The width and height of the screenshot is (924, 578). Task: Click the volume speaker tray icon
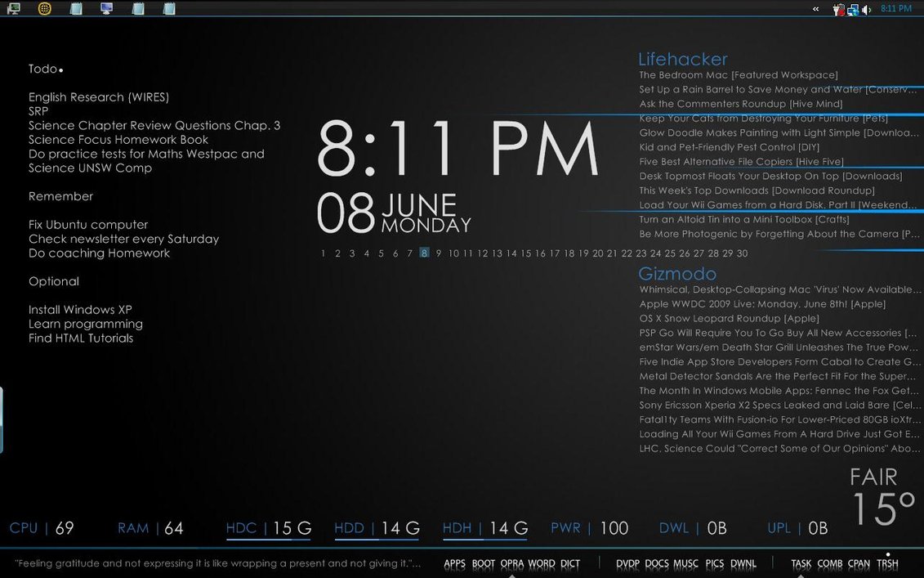[x=867, y=10]
